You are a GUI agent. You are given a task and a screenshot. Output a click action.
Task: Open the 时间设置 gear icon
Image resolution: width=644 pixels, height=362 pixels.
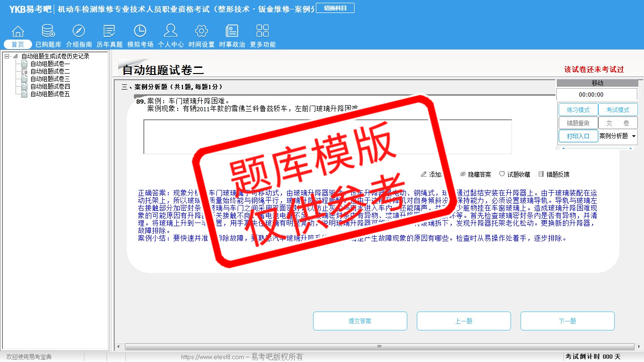click(201, 32)
